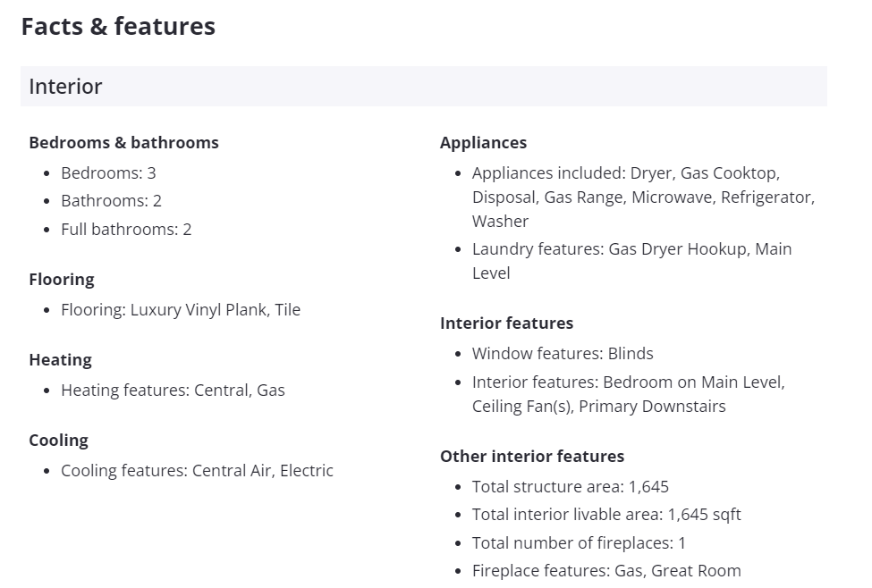Click the Bathrooms: 2 list item

111,201
